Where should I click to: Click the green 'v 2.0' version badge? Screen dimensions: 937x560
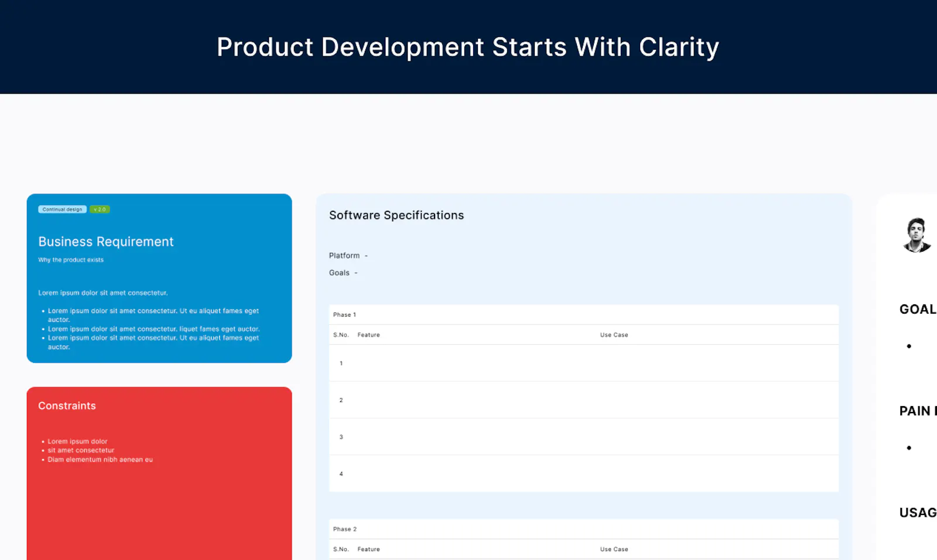point(100,209)
